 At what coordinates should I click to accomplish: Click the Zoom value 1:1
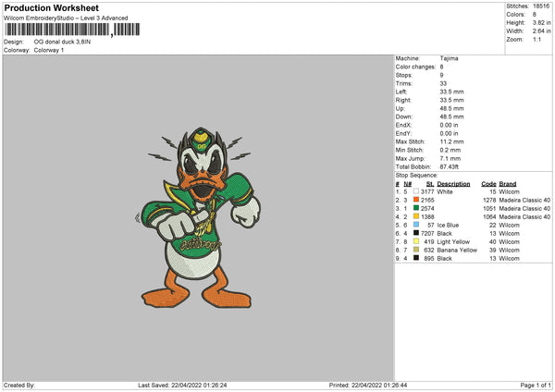[x=536, y=39]
